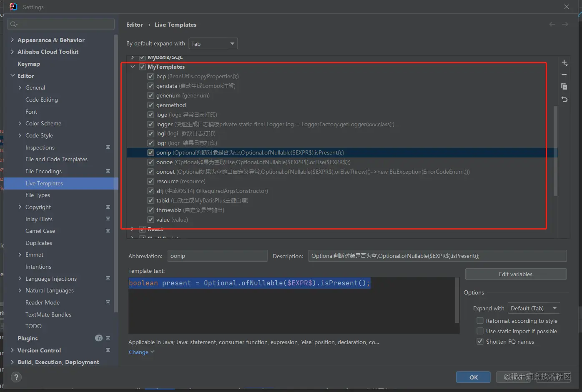Toggle the oonip template checkbox
The width and height of the screenshot is (582, 392).
pyautogui.click(x=151, y=152)
